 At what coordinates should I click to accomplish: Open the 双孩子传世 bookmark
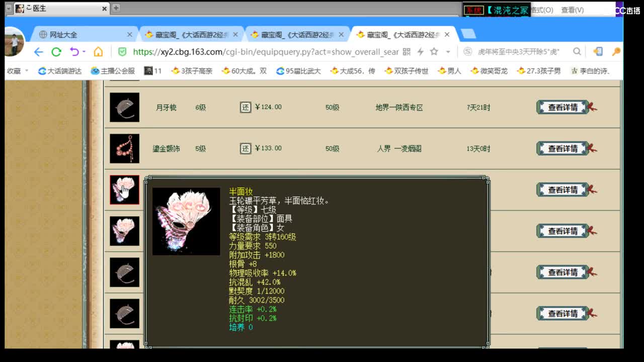(x=407, y=71)
